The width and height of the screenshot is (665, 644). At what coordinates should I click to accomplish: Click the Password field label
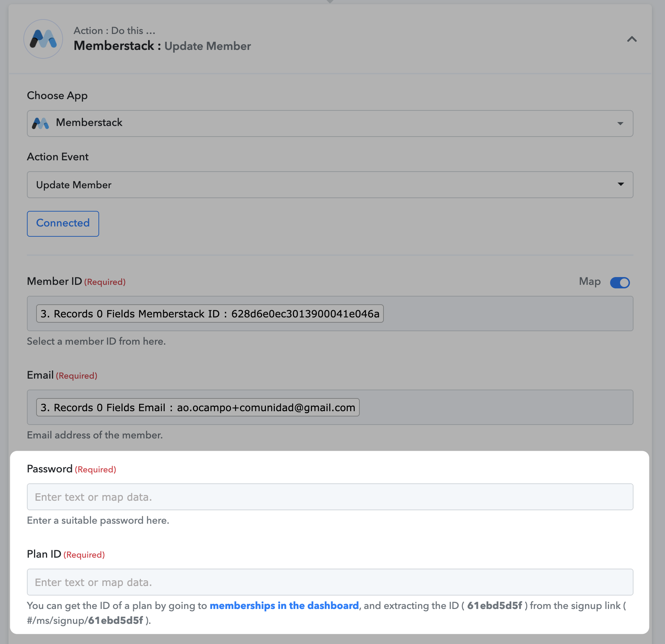pos(50,469)
